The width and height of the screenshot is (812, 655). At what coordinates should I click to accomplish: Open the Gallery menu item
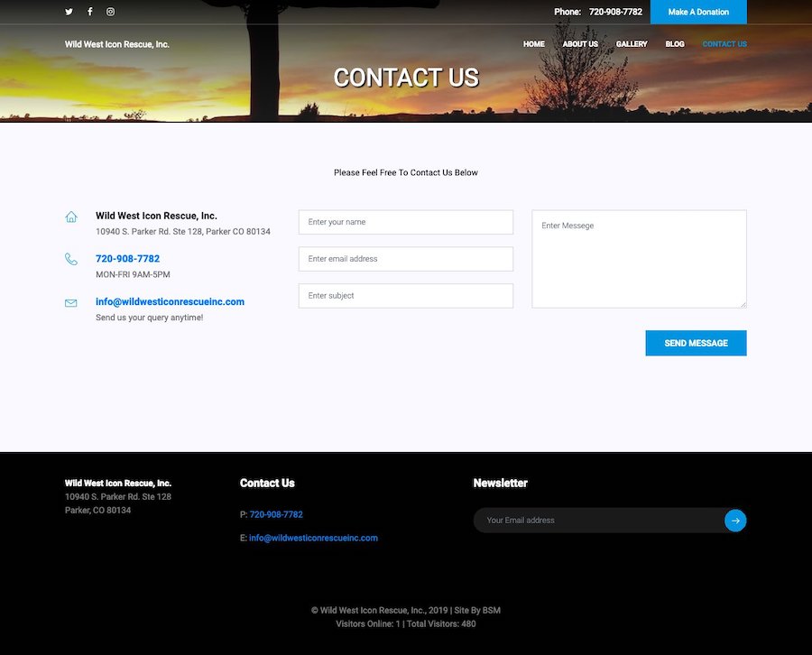[632, 44]
